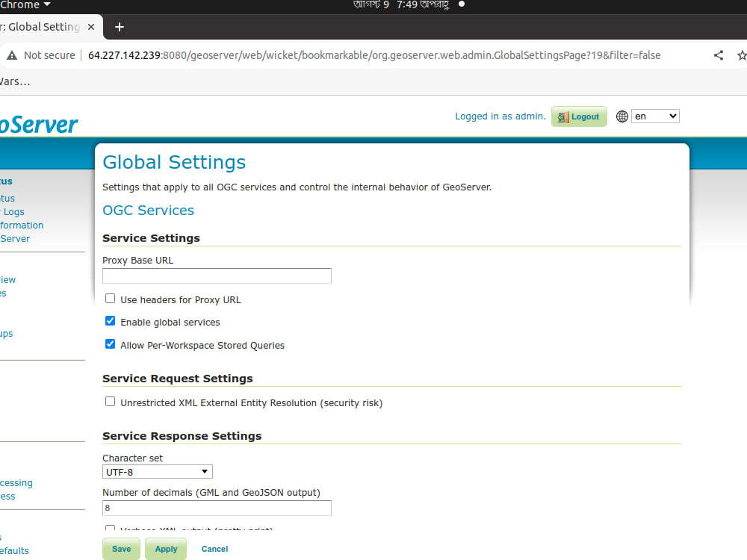The image size is (747, 560).
Task: Click the GeoServer logo
Action: tap(39, 125)
